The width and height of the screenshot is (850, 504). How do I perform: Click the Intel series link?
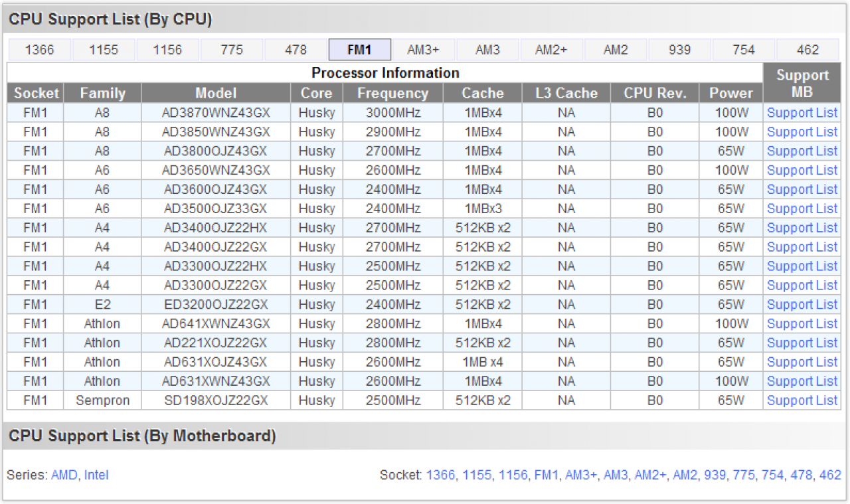pyautogui.click(x=96, y=475)
